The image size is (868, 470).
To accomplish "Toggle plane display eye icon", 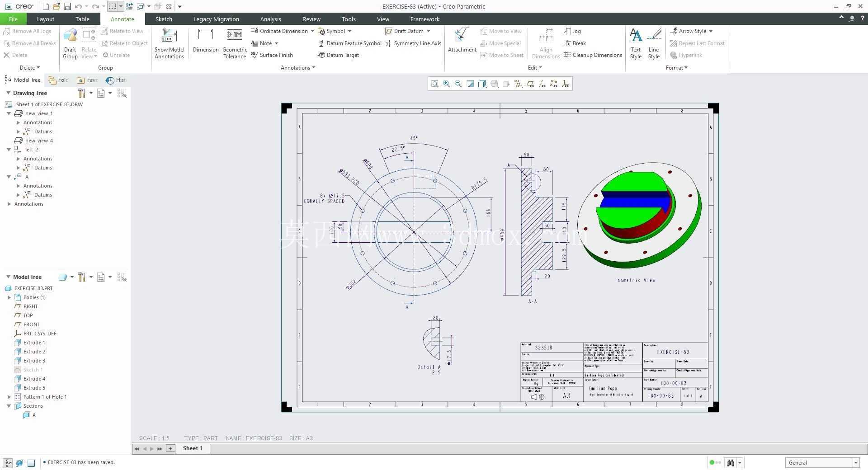I will (x=530, y=84).
